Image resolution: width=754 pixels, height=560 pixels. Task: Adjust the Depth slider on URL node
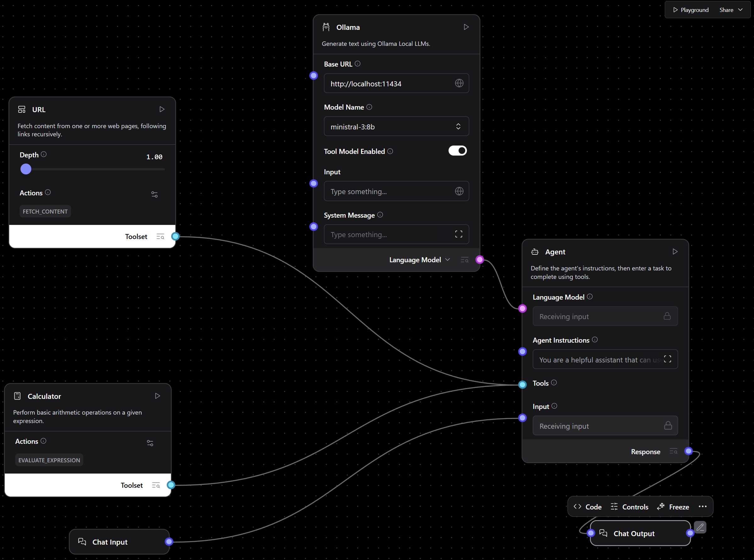click(x=25, y=169)
